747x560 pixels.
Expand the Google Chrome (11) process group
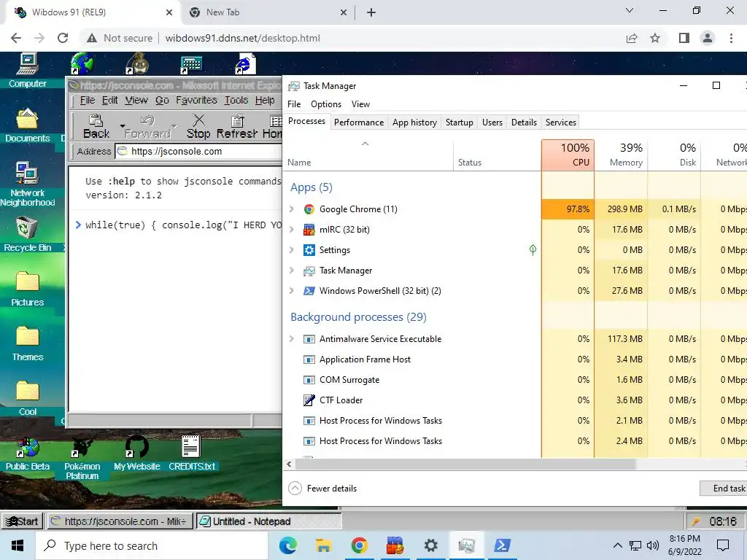click(x=292, y=209)
